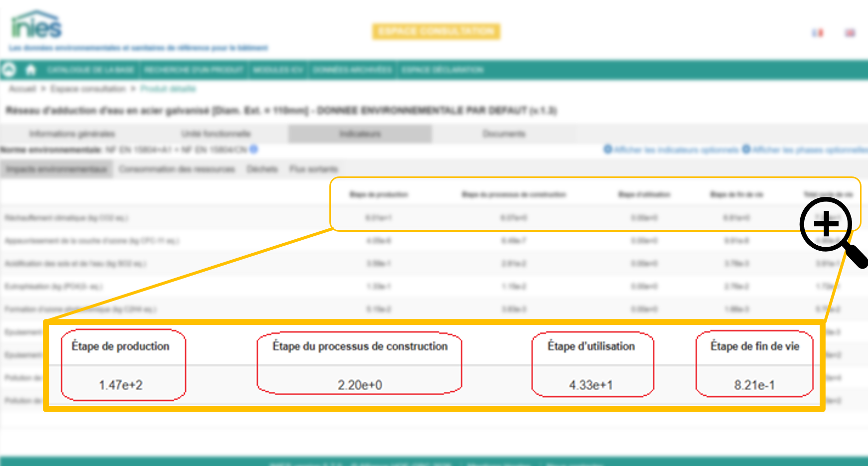Screen dimensions: 868x466
Task: Open the Documents tab
Action: pyautogui.click(x=504, y=134)
